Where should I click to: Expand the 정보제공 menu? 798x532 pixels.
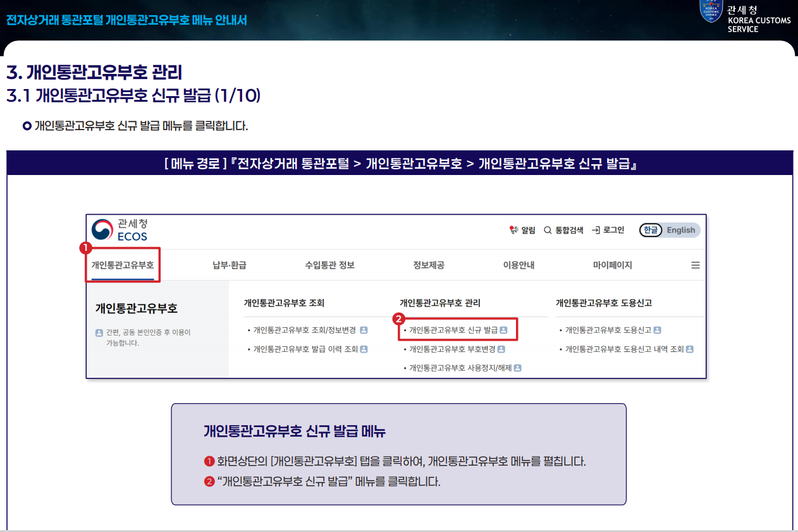[x=429, y=265]
